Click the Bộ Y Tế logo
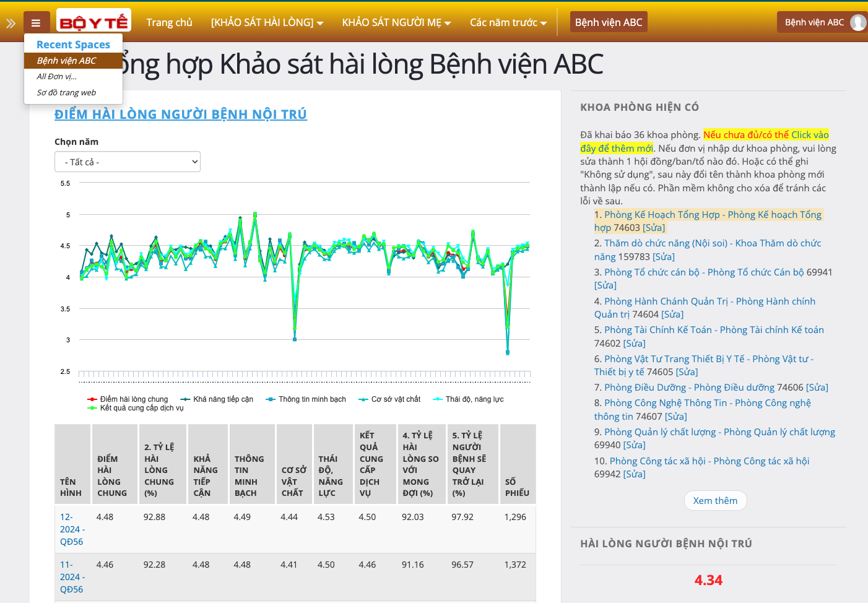 click(93, 22)
